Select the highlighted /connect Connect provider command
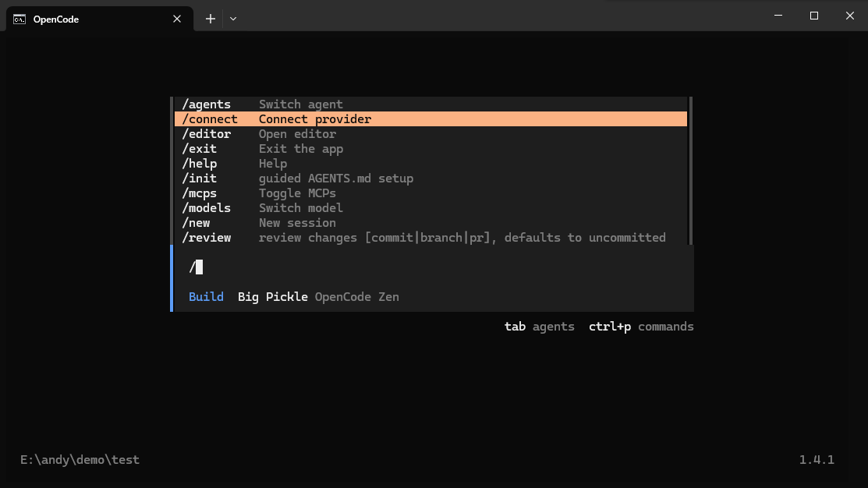 276,119
